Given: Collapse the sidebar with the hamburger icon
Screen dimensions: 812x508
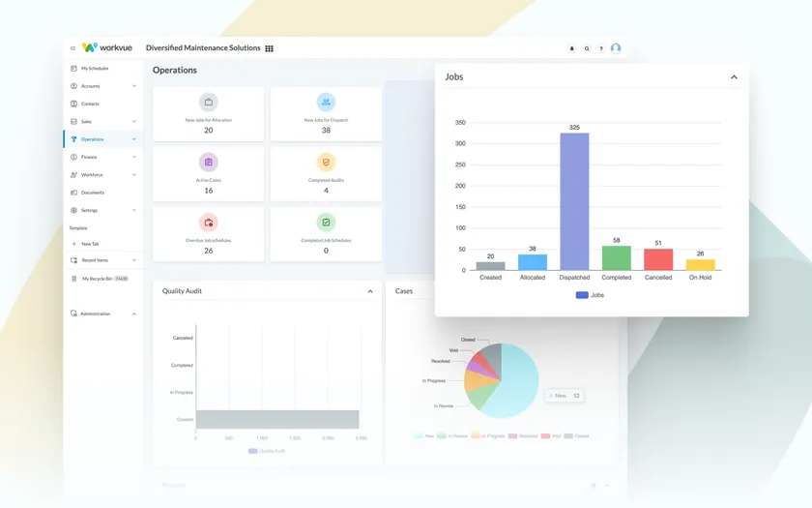Looking at the screenshot, I should 73,48.
